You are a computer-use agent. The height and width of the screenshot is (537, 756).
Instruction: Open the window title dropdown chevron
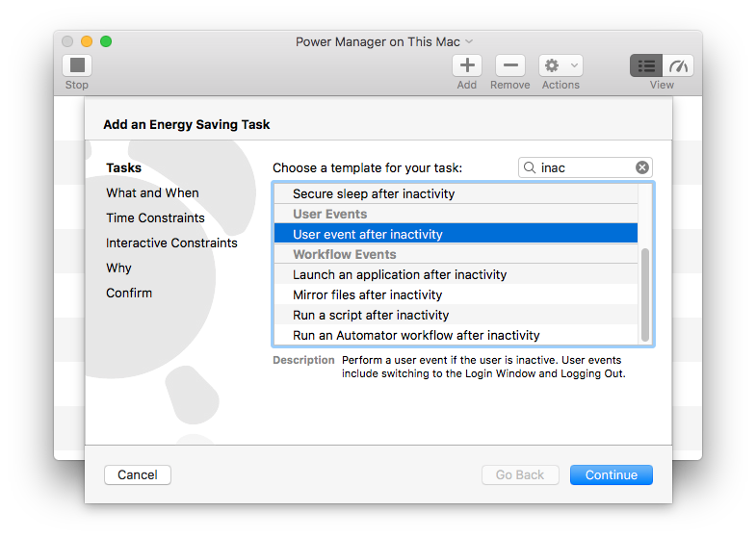[469, 42]
